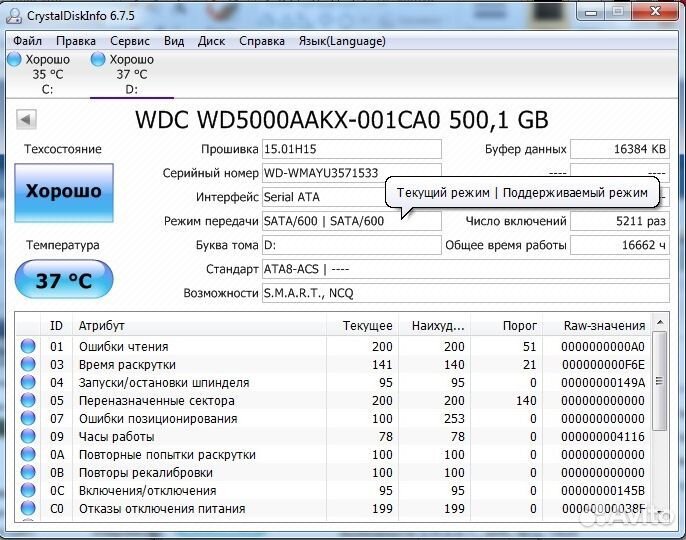Select the Ошибки чтения attribute name
686x540 pixels.
(123, 347)
